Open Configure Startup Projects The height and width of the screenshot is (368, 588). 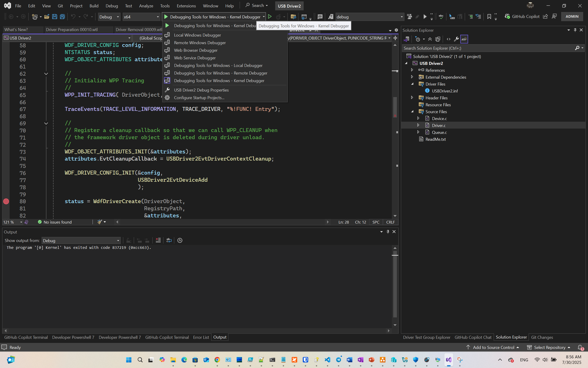[199, 98]
